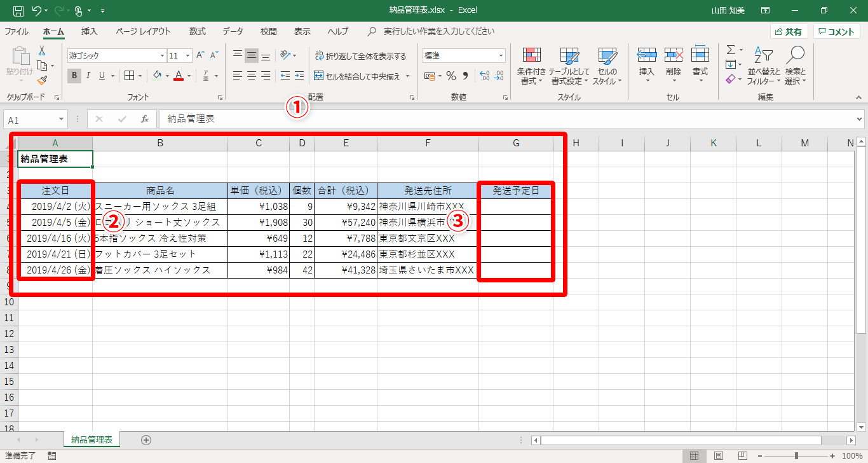Viewport: 868px width, 463px height.
Task: Switch to the 数式 tab
Action: [197, 31]
